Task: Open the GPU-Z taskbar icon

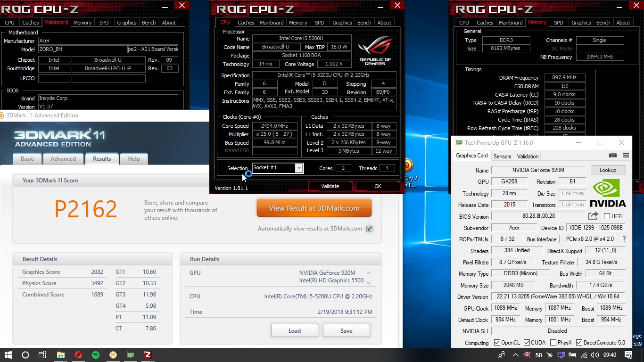Action: (131, 355)
